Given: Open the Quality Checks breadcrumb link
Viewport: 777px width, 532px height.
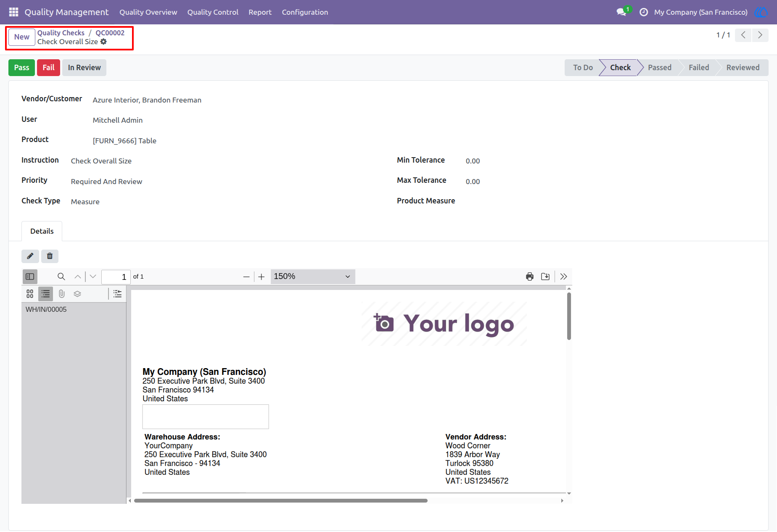Looking at the screenshot, I should (61, 33).
